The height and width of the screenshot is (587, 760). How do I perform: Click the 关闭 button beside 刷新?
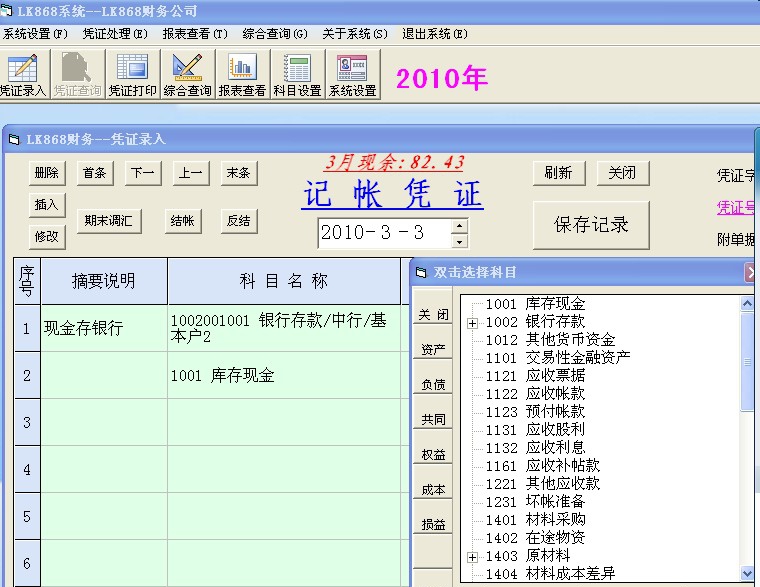coord(623,173)
